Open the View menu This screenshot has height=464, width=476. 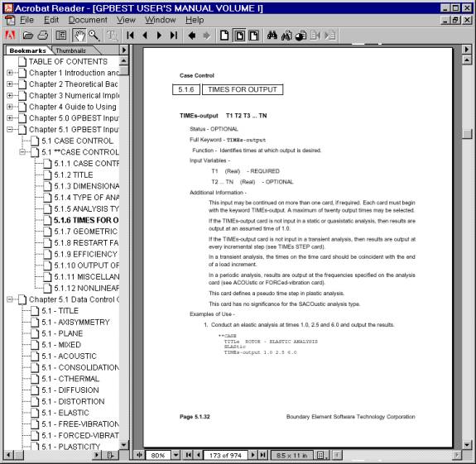click(x=126, y=20)
